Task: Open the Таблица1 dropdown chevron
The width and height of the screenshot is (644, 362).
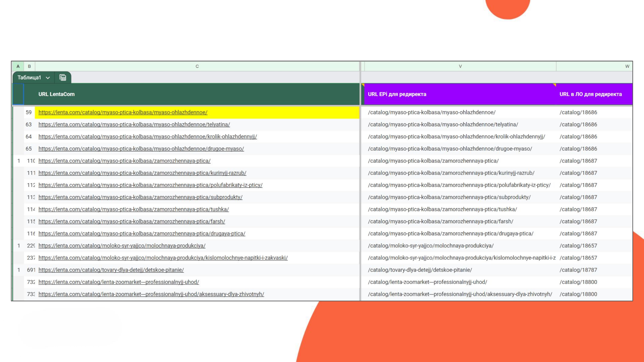Action: point(48,78)
